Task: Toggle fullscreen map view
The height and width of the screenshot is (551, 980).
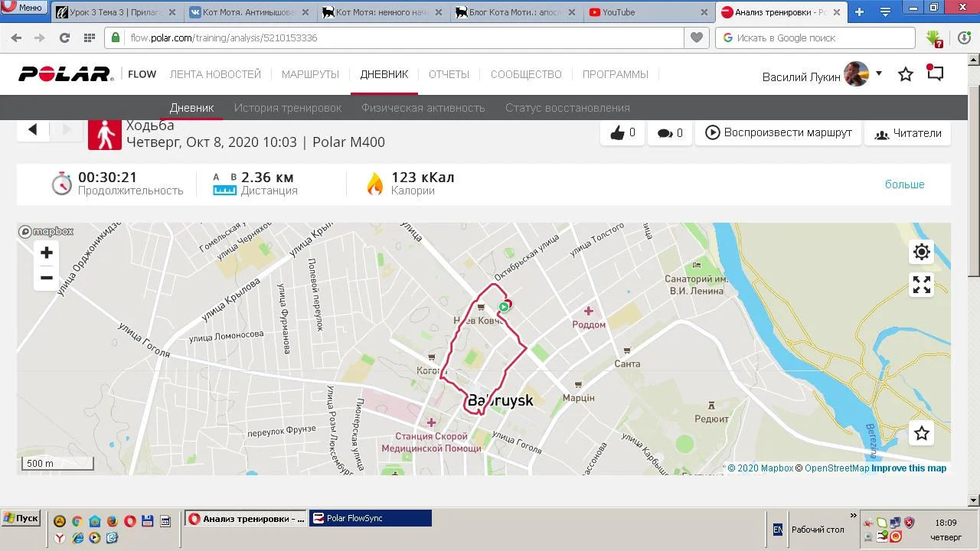Action: coord(922,285)
